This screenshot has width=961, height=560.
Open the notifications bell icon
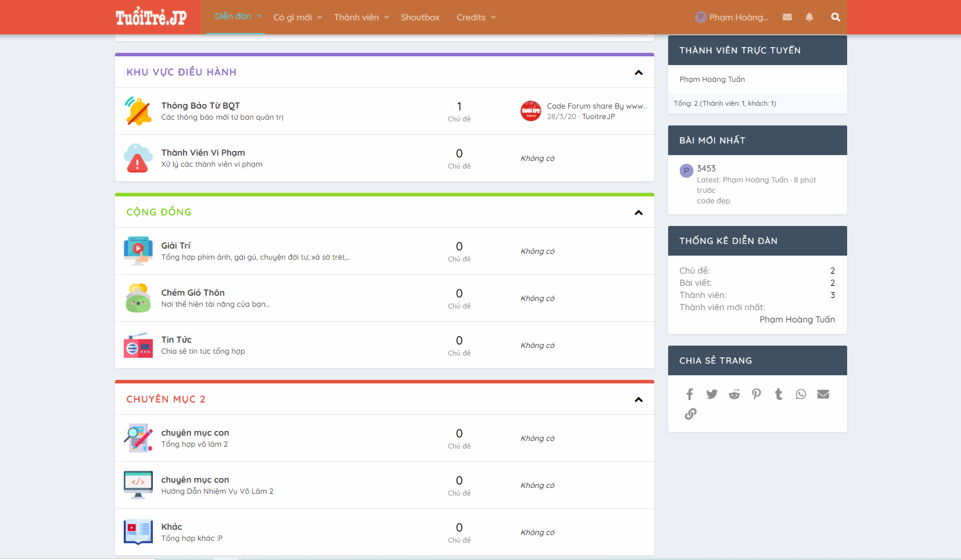[809, 17]
